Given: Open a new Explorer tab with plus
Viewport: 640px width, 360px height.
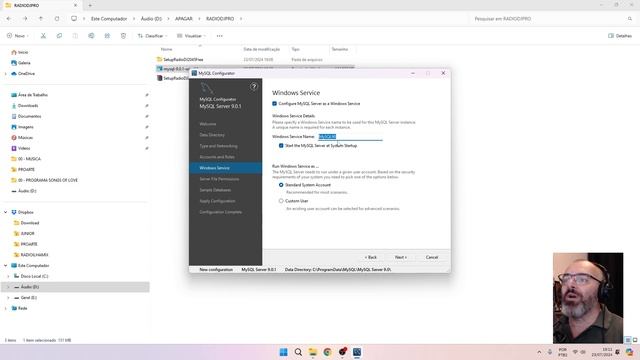Looking at the screenshot, I should pyautogui.click(x=90, y=5).
